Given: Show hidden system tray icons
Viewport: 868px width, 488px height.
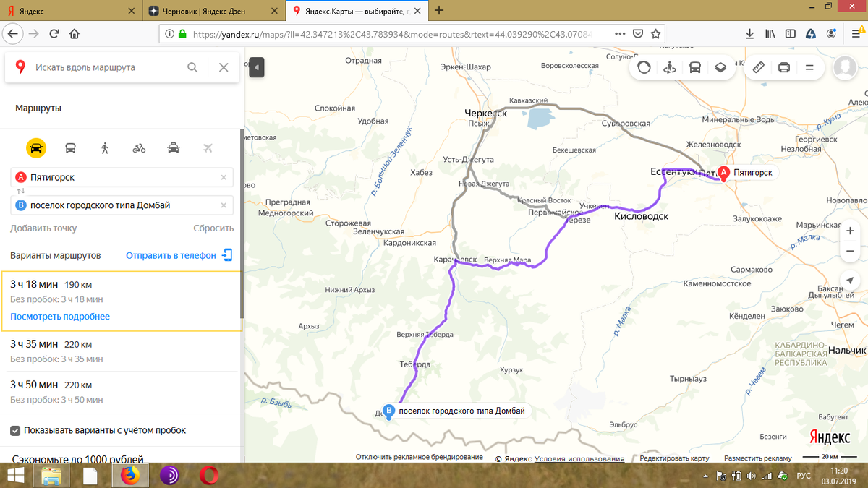Looking at the screenshot, I should tap(707, 476).
